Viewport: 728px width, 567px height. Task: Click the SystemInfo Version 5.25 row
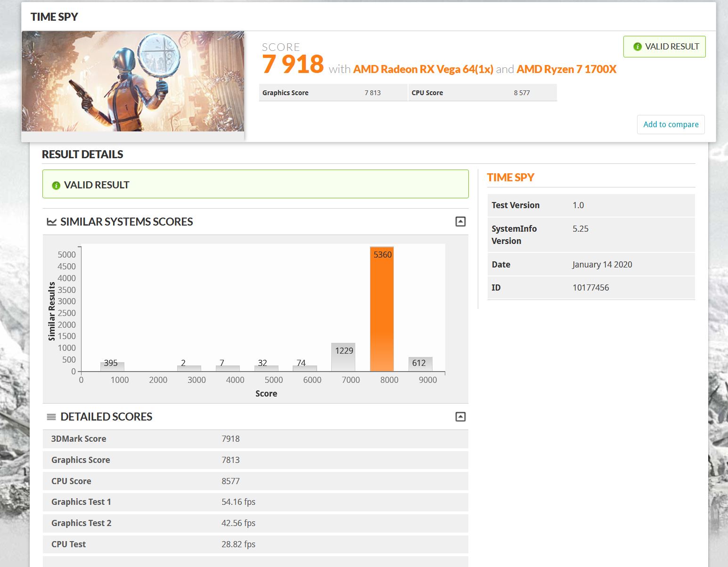point(591,235)
